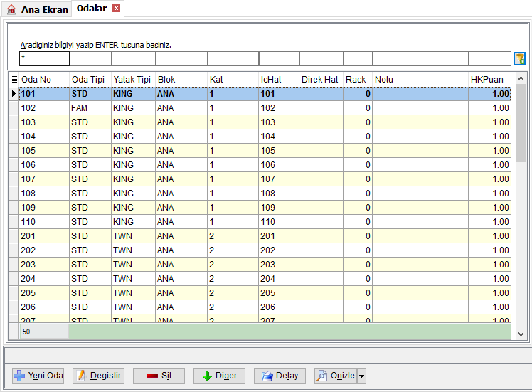Sort by HKPuan column header
This screenshot has width=532, height=392.
489,80
